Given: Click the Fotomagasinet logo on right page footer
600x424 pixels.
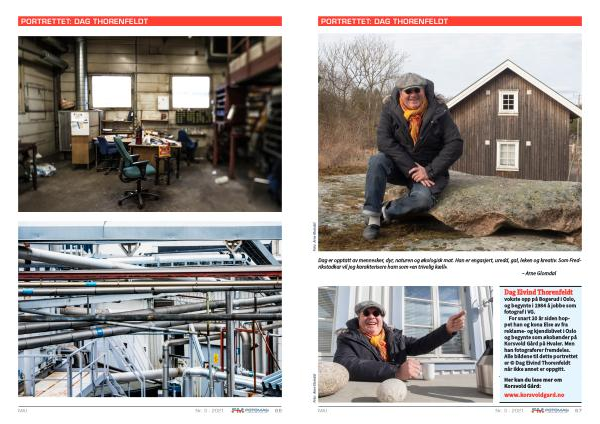Looking at the screenshot, I should tap(550, 410).
